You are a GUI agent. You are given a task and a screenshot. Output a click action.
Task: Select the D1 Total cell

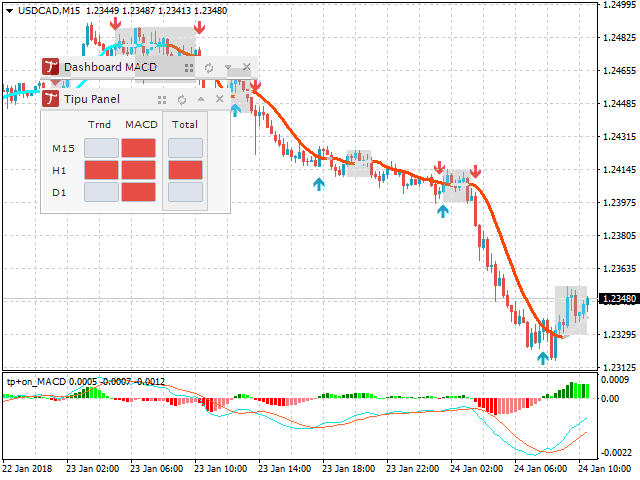[185, 192]
